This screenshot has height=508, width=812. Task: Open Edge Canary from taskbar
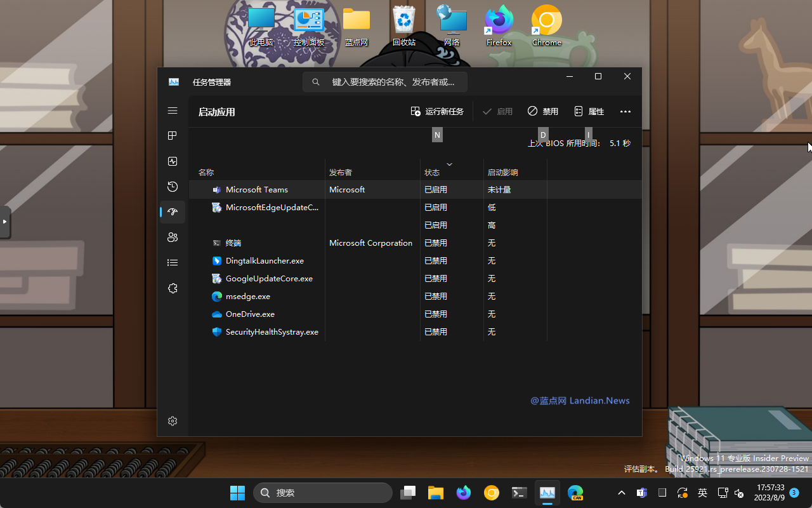575,493
